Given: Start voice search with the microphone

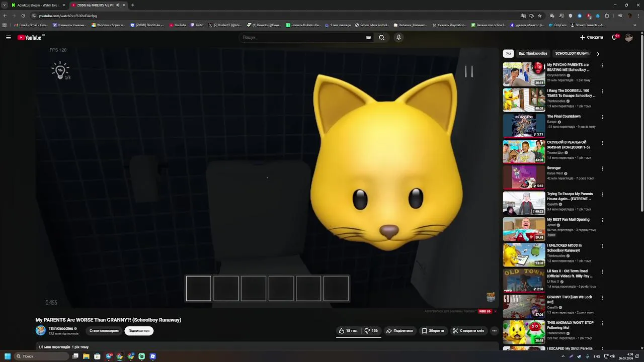Looking at the screenshot, I should 398,37.
